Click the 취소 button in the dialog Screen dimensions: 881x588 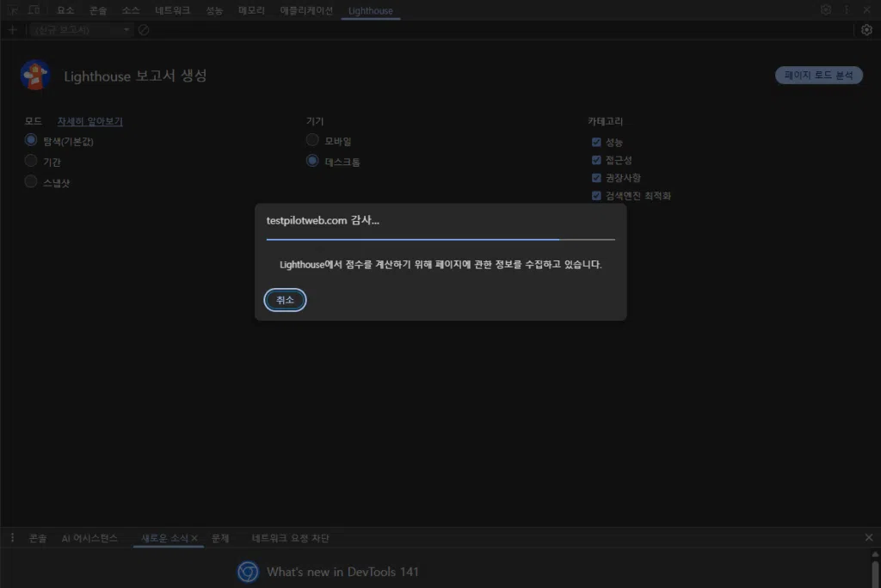coord(285,300)
